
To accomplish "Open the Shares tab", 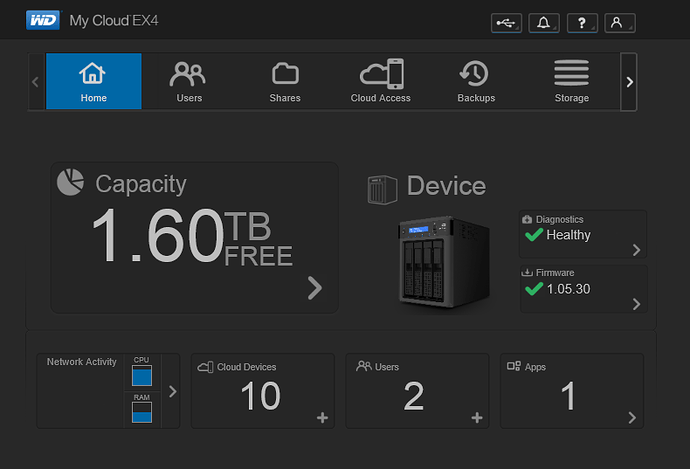I will click(285, 81).
